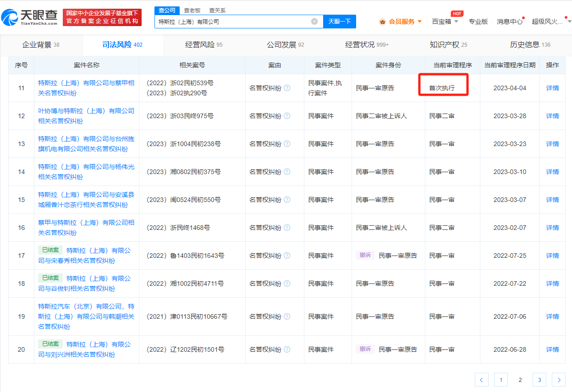
Task: Open the 超级风火 user account menu
Action: pos(550,22)
